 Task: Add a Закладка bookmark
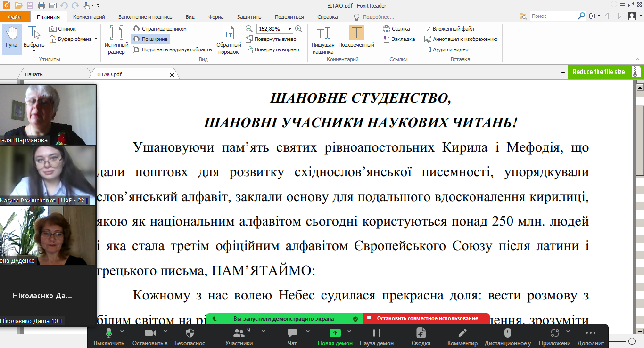pyautogui.click(x=399, y=39)
